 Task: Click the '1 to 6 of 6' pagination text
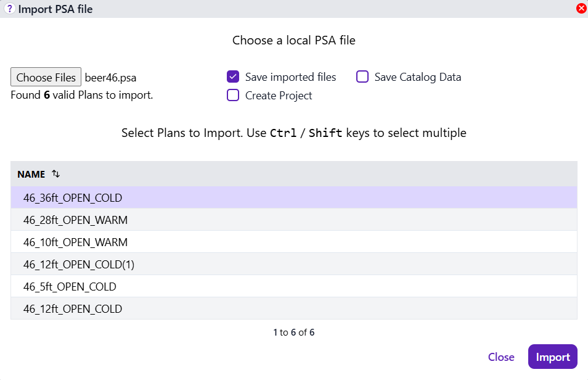tap(293, 332)
